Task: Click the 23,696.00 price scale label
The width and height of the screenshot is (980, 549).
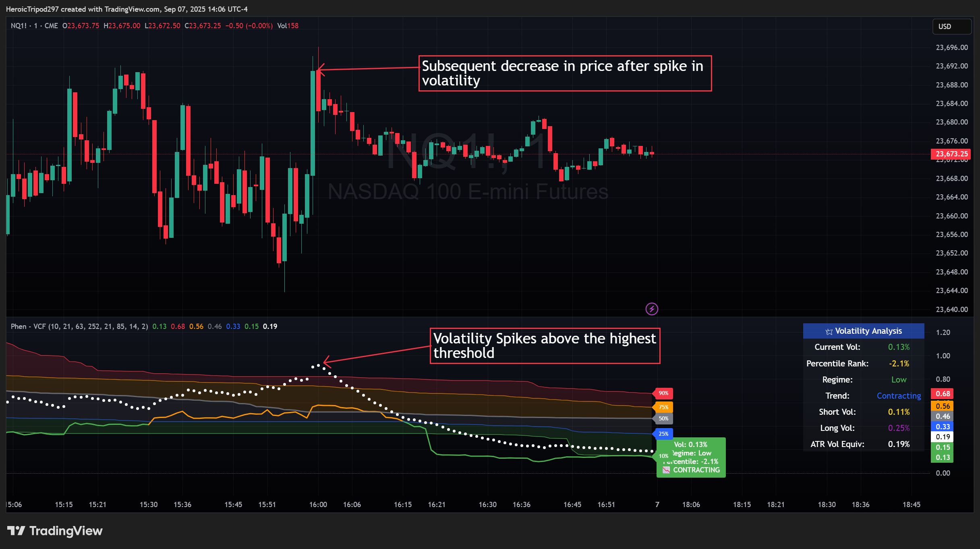Action: point(951,48)
